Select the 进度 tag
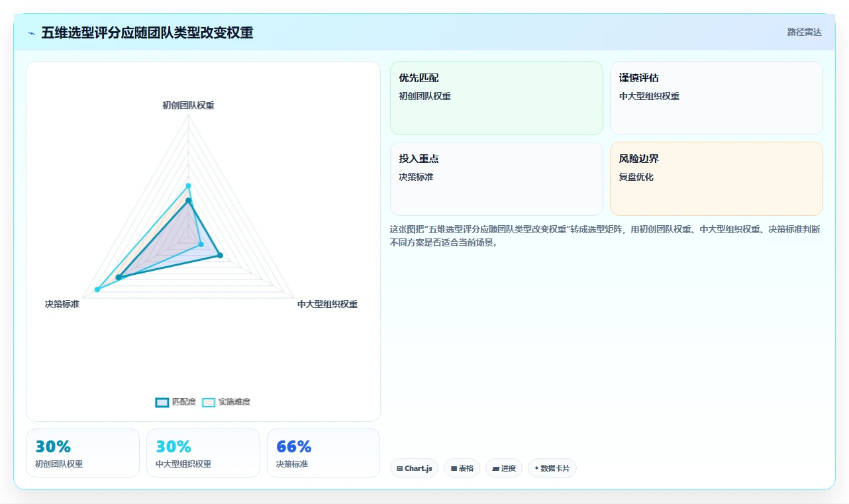 coord(504,468)
